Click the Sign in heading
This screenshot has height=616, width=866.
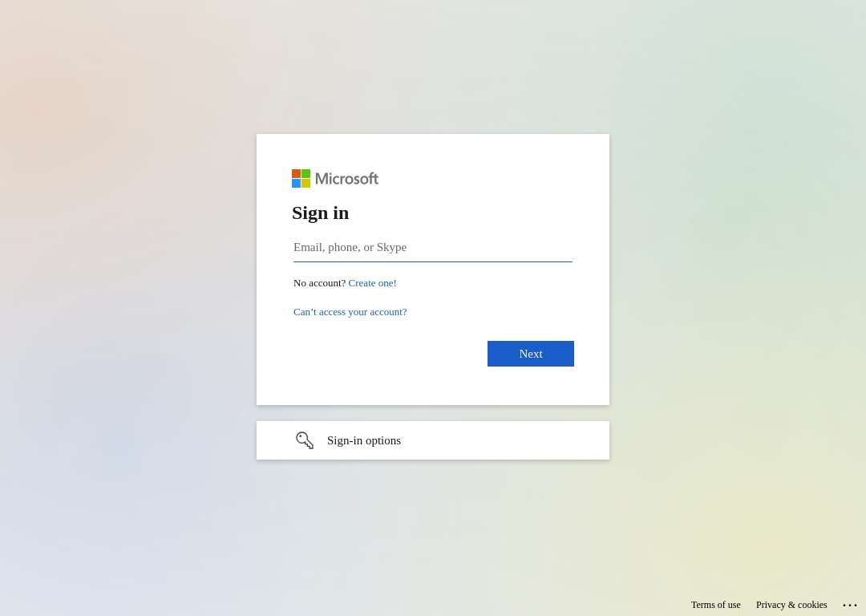click(320, 213)
